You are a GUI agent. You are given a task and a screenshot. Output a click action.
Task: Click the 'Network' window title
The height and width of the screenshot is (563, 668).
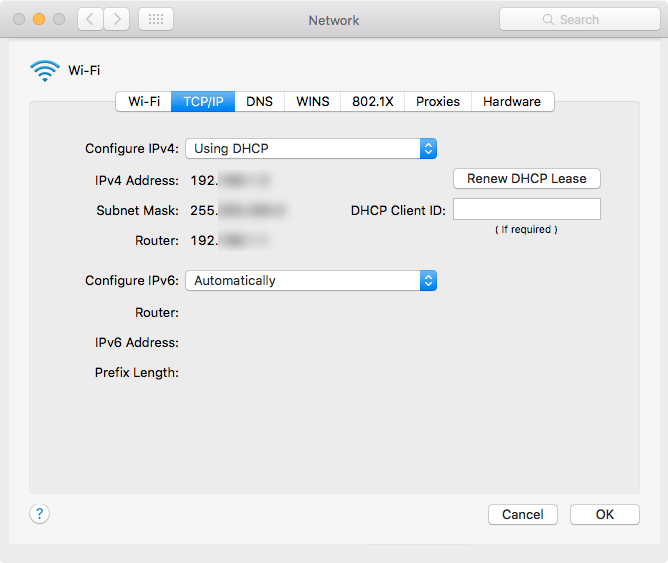pyautogui.click(x=334, y=20)
